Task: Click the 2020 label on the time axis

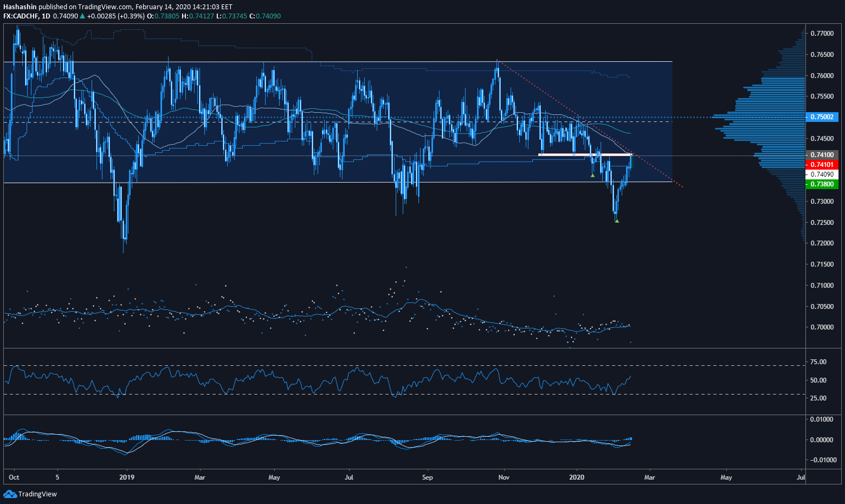Action: click(x=577, y=477)
